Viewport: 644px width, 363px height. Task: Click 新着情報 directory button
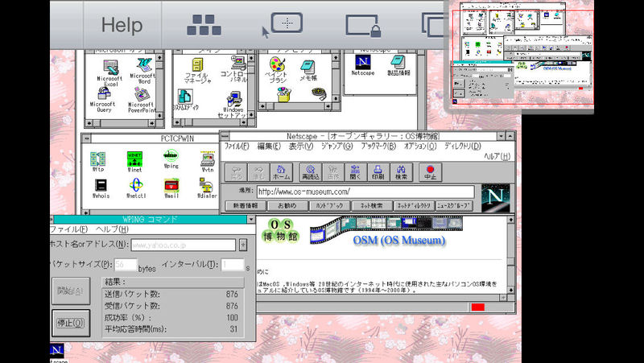(x=246, y=206)
